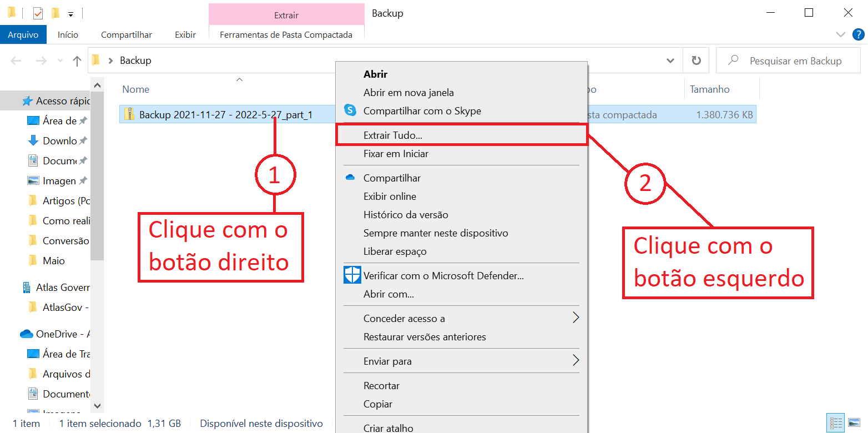Click the back navigation arrow
Image resolution: width=868 pixels, height=433 pixels.
tap(16, 61)
